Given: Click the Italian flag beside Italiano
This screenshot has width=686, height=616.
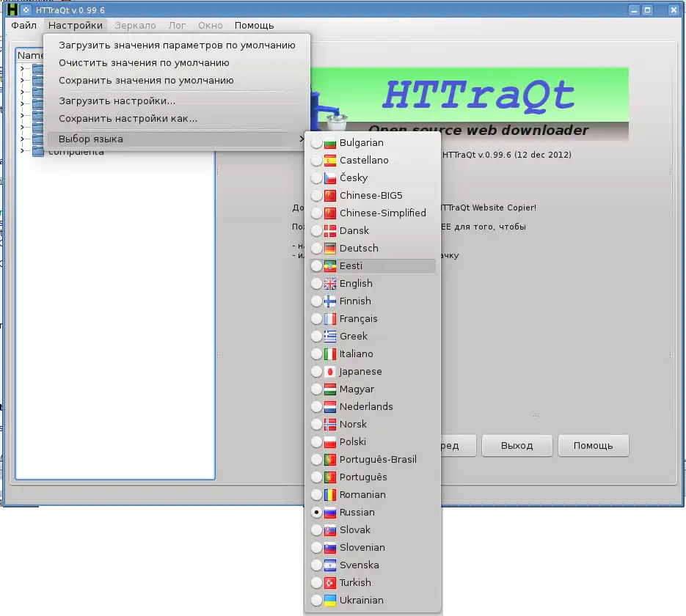Looking at the screenshot, I should [x=330, y=354].
